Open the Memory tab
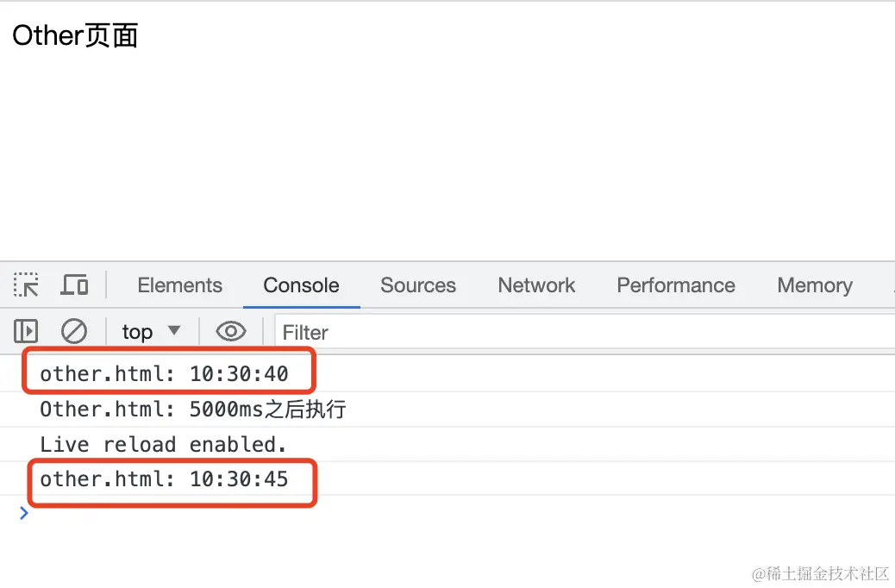Image resolution: width=895 pixels, height=588 pixels. click(814, 285)
